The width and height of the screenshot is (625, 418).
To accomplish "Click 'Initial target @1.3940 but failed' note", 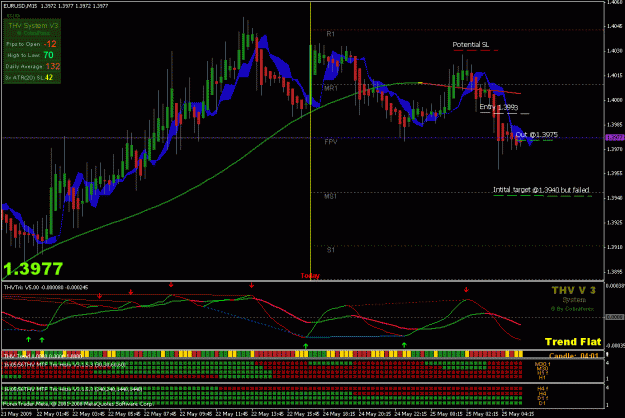I will [541, 190].
